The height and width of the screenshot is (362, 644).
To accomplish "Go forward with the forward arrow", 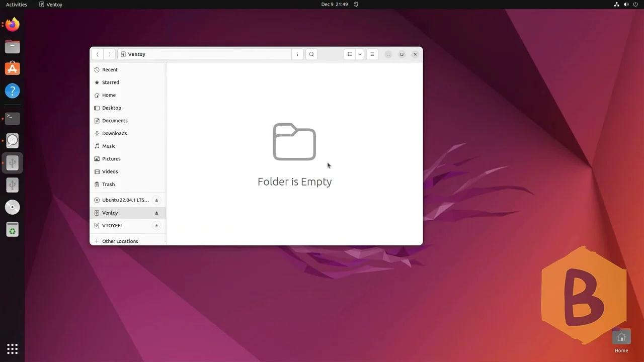I will click(x=109, y=54).
